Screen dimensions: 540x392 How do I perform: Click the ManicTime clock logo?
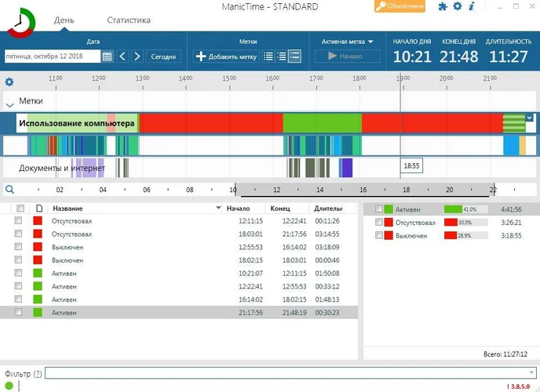21,23
